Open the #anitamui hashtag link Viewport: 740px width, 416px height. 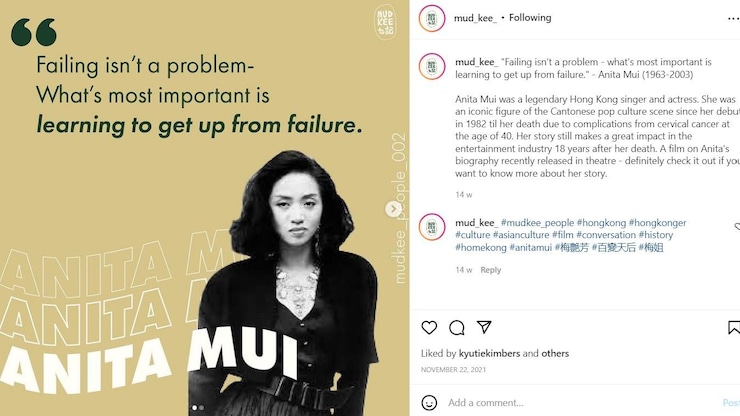(x=530, y=247)
